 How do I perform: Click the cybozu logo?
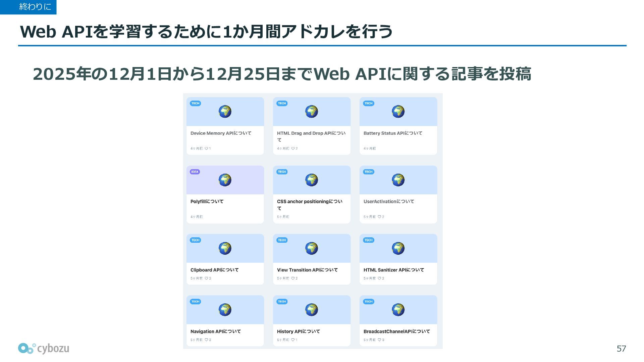point(44,349)
